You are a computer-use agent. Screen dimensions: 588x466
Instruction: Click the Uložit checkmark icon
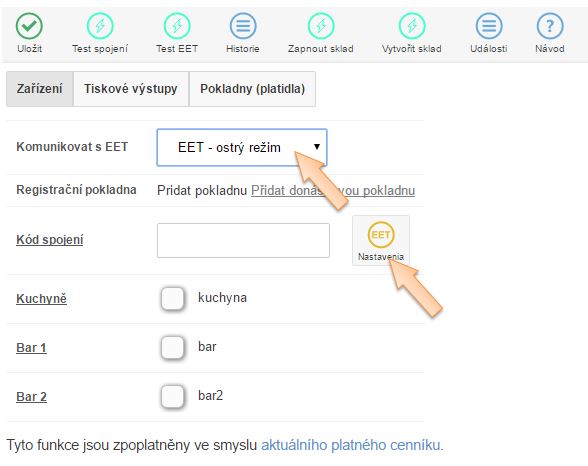29,26
